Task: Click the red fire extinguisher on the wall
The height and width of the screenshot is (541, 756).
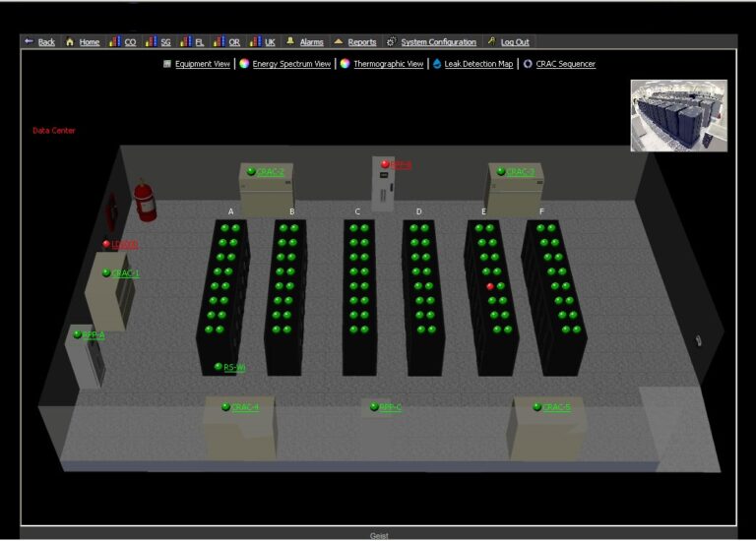Action: [145, 200]
